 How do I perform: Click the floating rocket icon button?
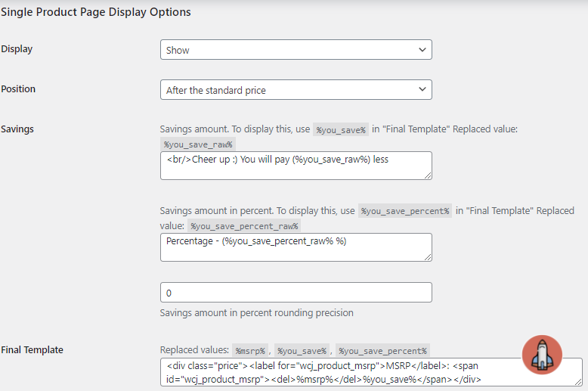point(542,355)
